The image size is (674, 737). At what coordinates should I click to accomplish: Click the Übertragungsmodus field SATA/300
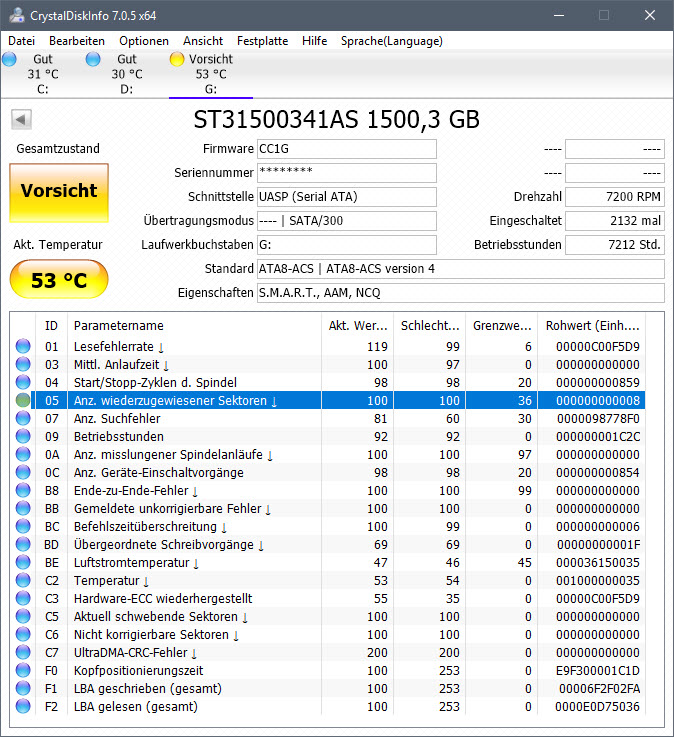(347, 221)
